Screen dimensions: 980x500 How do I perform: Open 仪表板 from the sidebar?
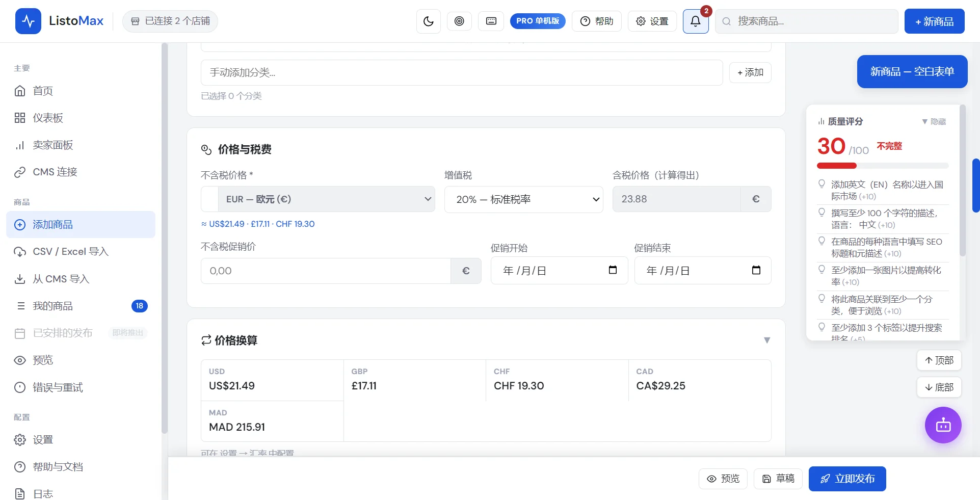[81, 118]
